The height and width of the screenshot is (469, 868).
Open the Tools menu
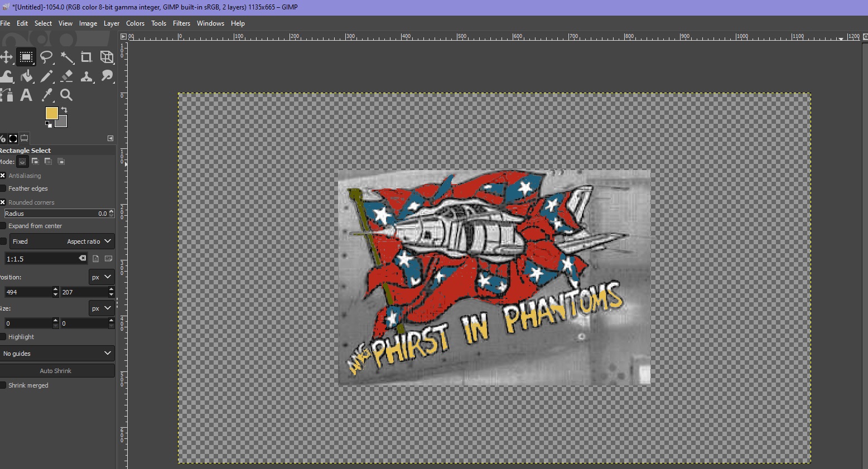tap(158, 23)
